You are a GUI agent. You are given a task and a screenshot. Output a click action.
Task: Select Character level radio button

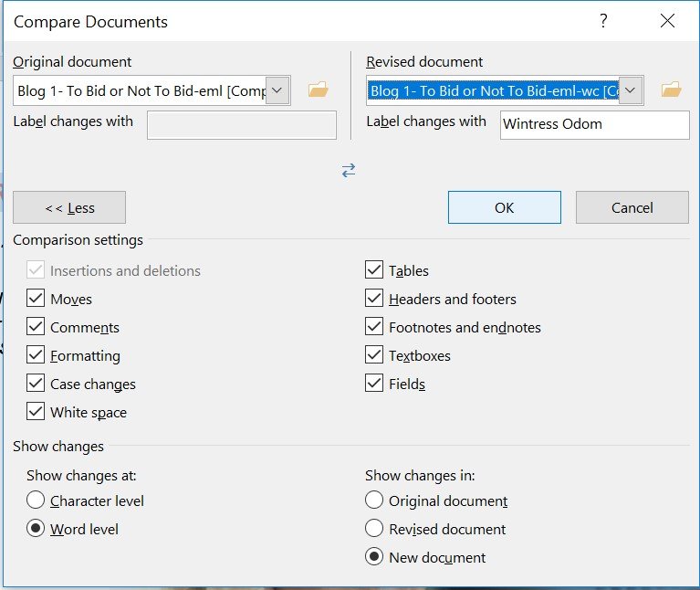pos(36,500)
